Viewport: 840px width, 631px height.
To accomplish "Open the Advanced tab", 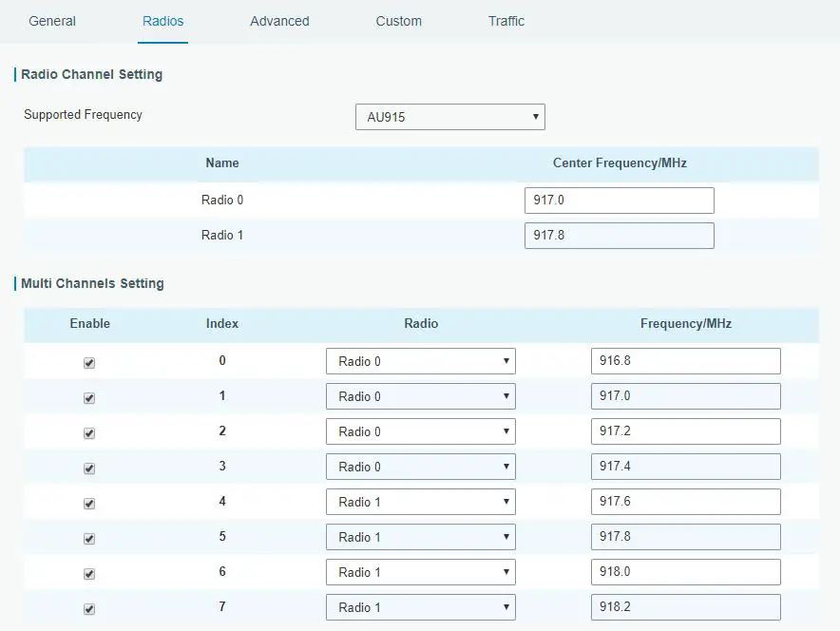I will coord(279,21).
